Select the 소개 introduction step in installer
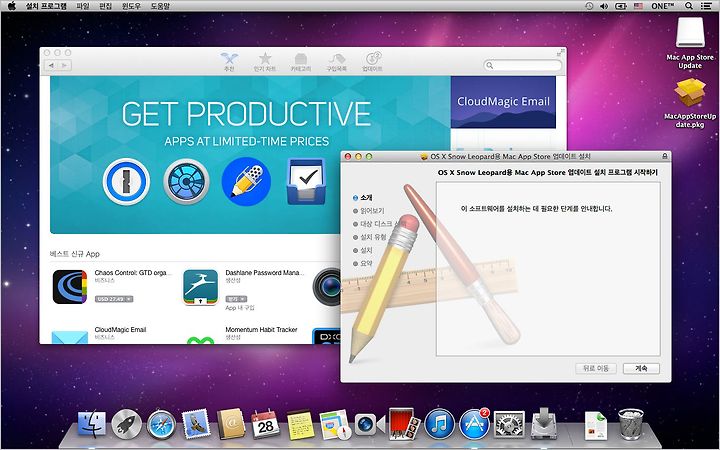720x450 pixels. [362, 197]
